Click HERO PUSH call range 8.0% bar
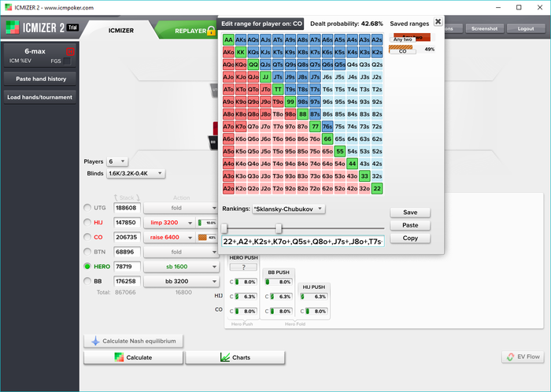Image resolution: width=551 pixels, height=392 pixels. pyautogui.click(x=246, y=282)
